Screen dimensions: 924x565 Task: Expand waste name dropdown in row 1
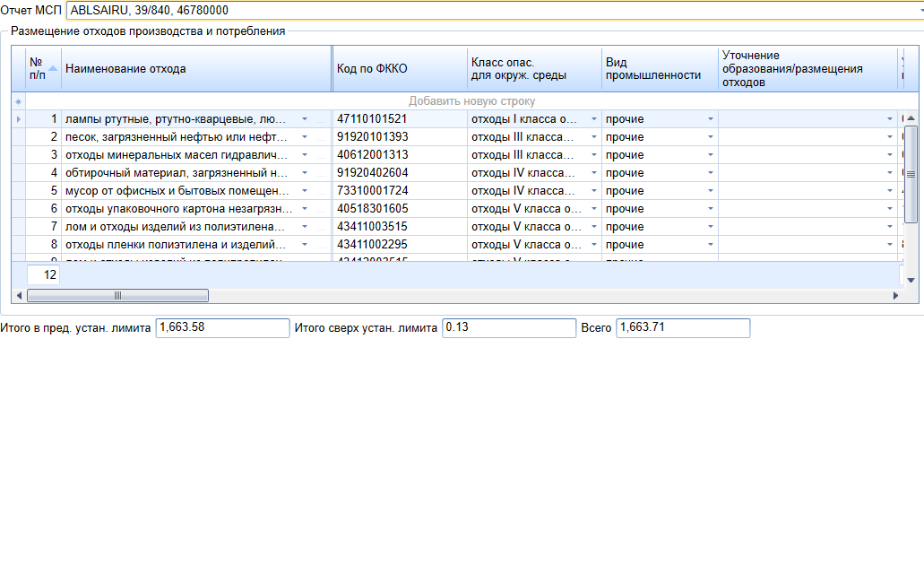(304, 119)
